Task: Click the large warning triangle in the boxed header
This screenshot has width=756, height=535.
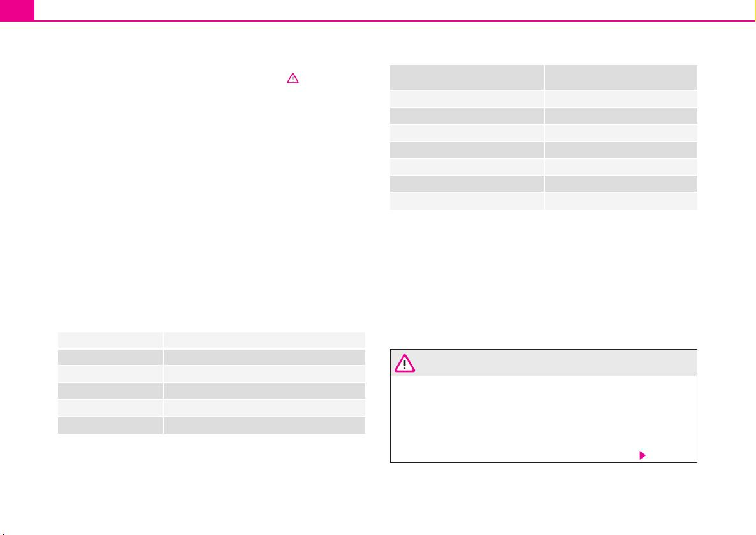Action: [x=405, y=363]
